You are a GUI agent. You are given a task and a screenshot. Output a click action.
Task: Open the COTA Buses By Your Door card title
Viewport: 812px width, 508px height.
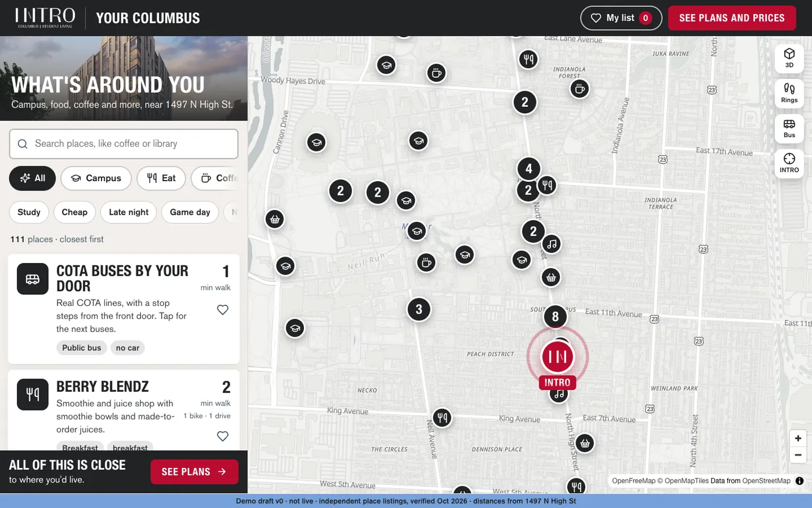[x=122, y=279]
